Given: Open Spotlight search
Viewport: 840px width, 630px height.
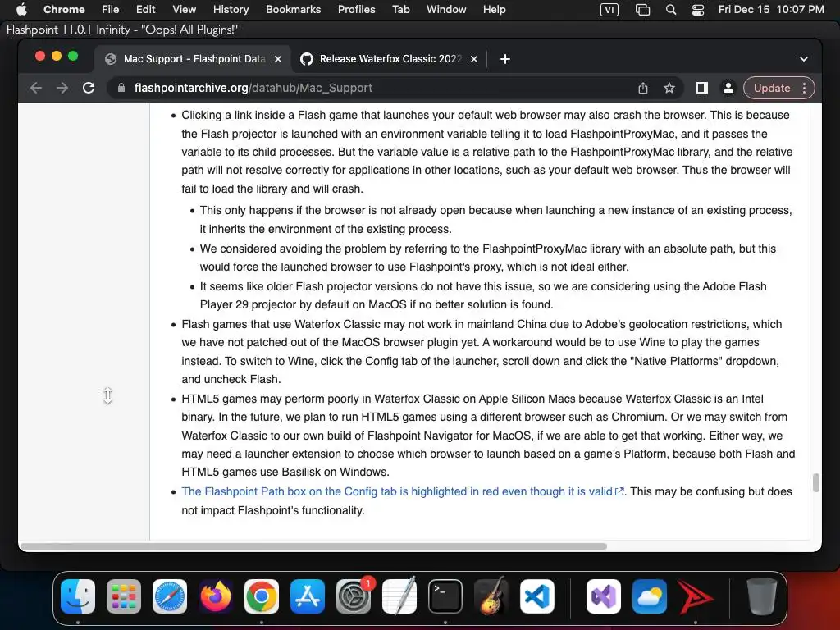Looking at the screenshot, I should click(x=671, y=9).
